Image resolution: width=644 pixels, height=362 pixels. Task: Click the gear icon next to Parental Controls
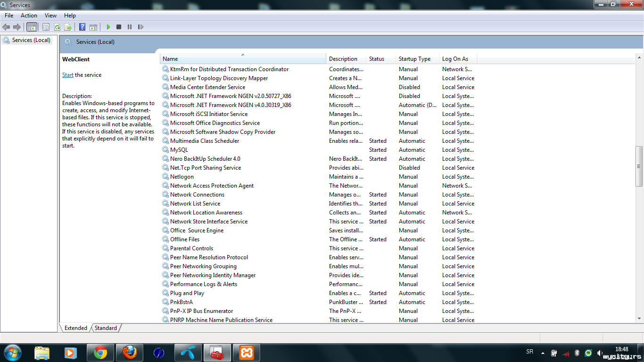(165, 248)
